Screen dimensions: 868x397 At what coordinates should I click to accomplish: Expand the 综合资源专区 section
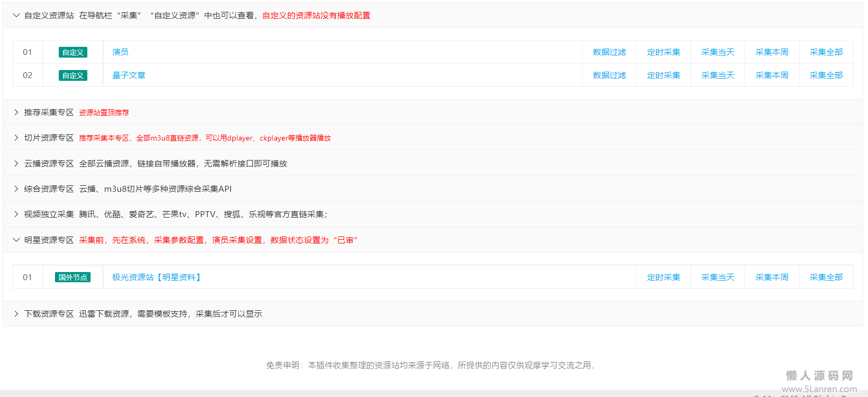49,189
